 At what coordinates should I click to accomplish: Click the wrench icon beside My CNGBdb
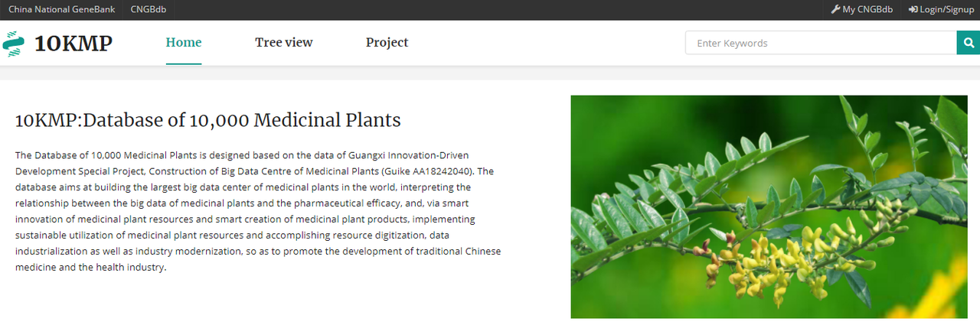pyautogui.click(x=835, y=10)
